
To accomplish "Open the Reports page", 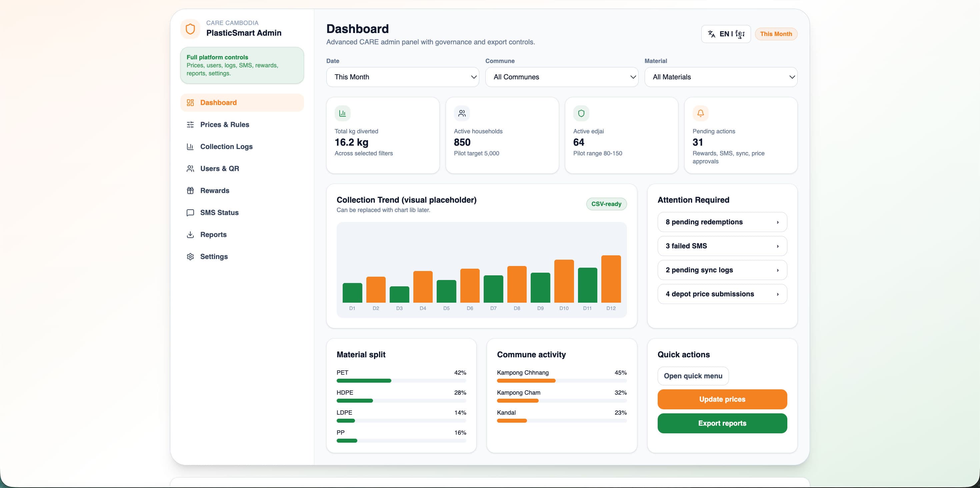I will 242,235.
